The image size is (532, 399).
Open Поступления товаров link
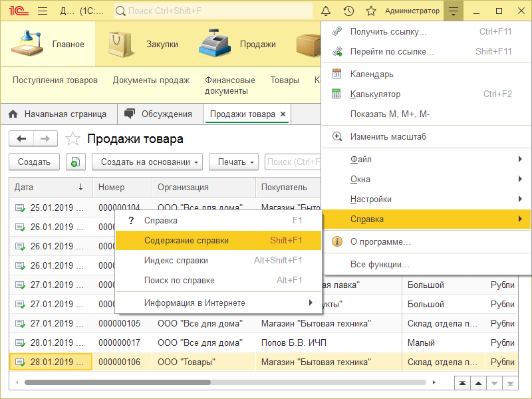click(x=55, y=80)
